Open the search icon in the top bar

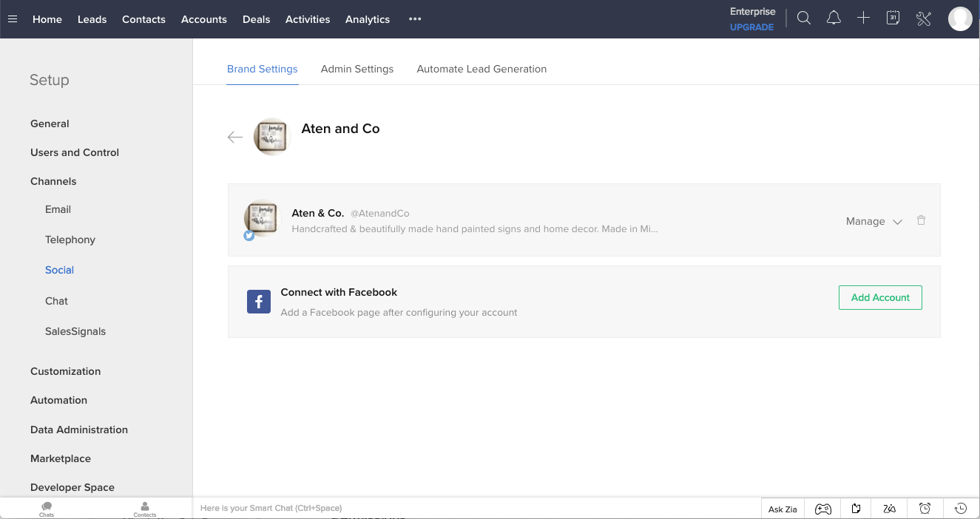(x=803, y=18)
